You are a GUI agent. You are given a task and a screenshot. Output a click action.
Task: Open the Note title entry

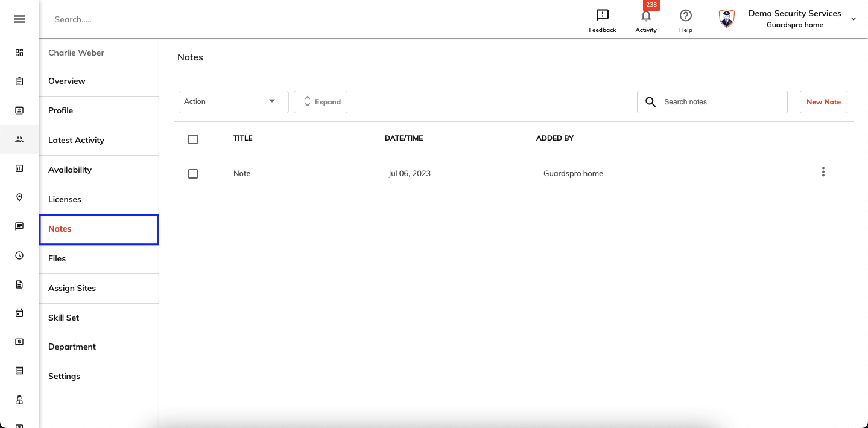pyautogui.click(x=242, y=173)
